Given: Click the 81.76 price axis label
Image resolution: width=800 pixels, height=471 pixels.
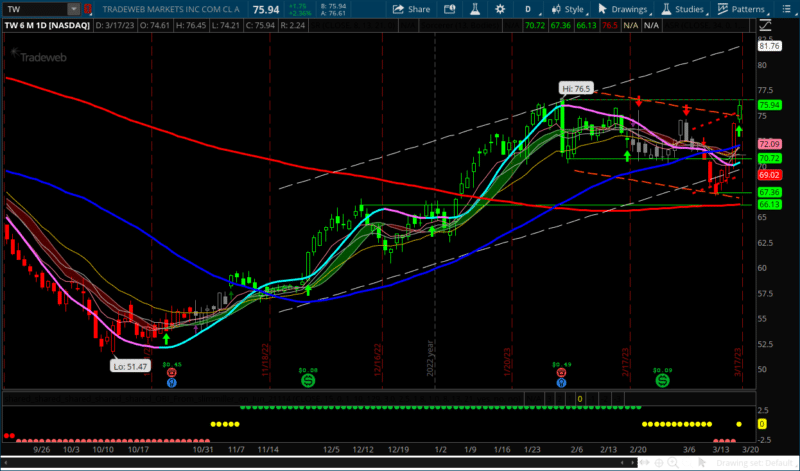Looking at the screenshot, I should (769, 46).
